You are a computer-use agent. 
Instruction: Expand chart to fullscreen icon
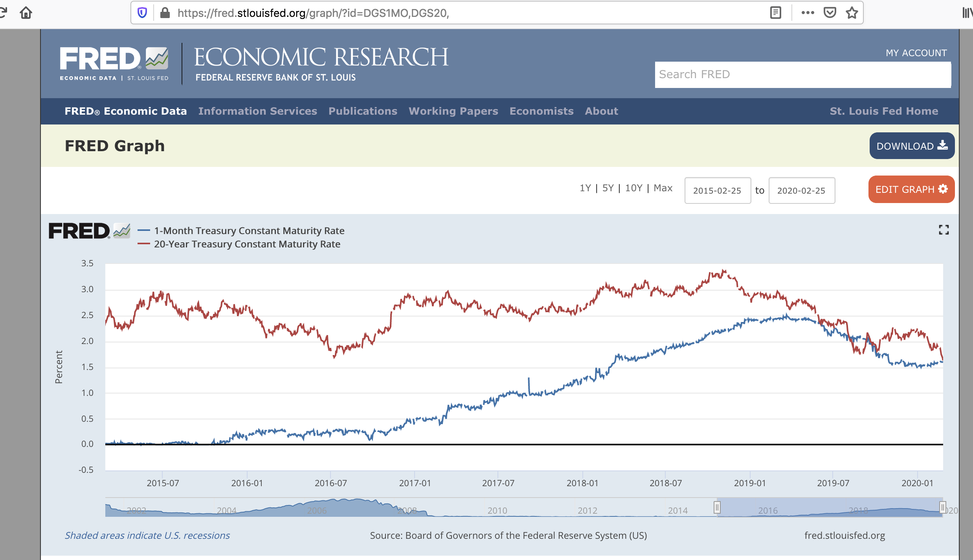pyautogui.click(x=944, y=230)
